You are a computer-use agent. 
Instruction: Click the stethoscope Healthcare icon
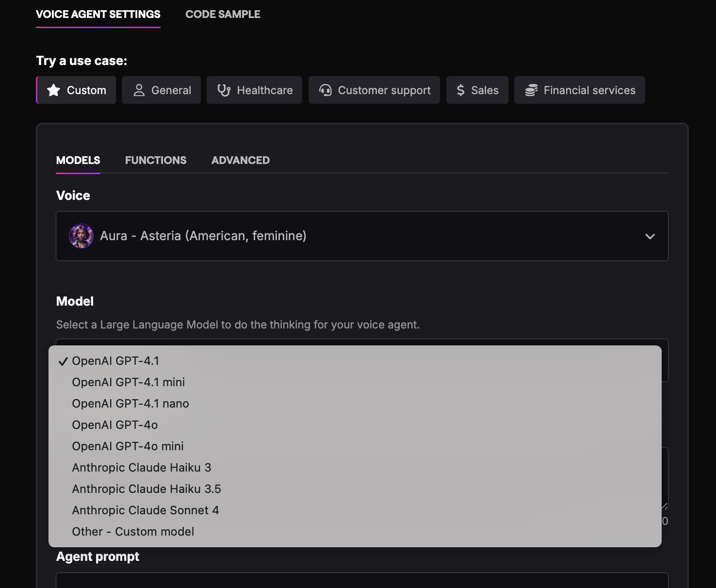224,90
